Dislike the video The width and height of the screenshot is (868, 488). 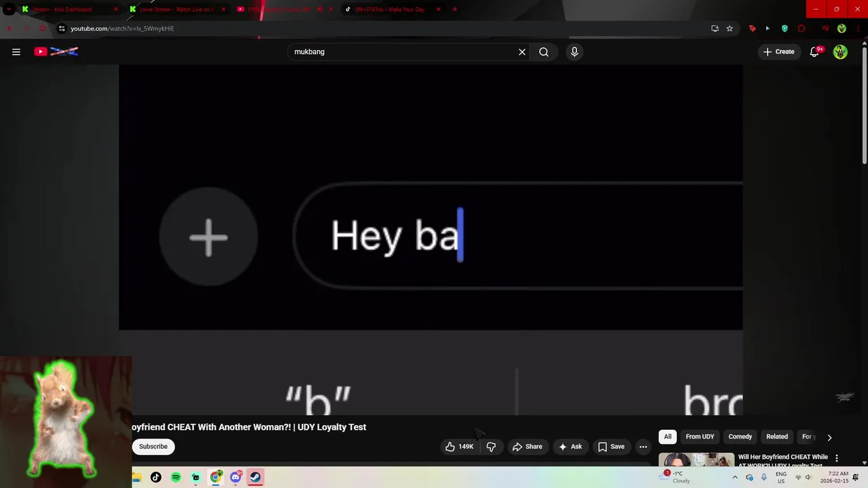pyautogui.click(x=491, y=447)
